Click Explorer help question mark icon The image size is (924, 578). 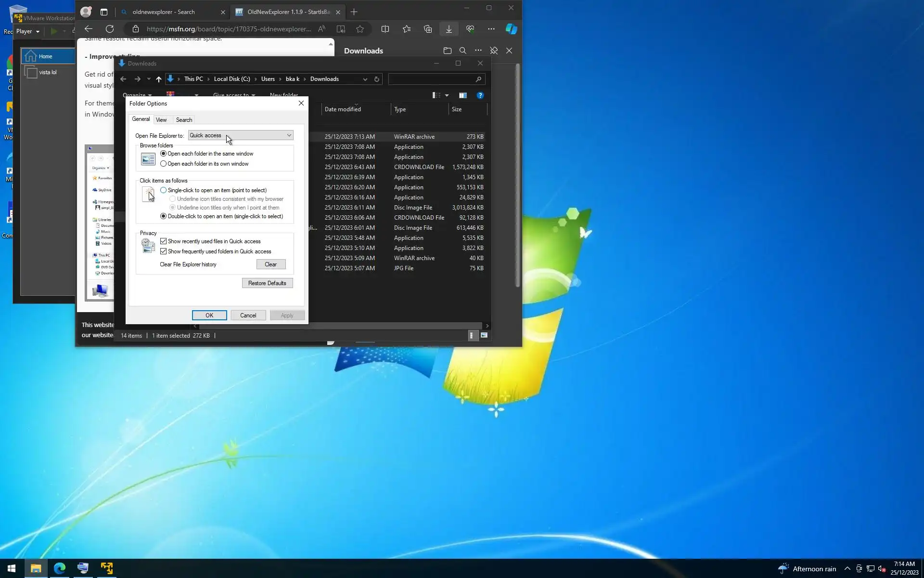pyautogui.click(x=480, y=95)
